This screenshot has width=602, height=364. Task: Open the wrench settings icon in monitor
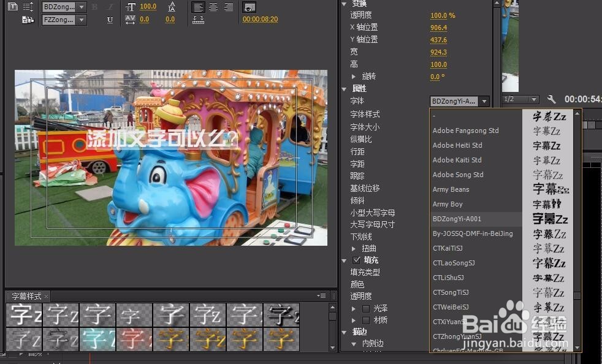click(551, 99)
